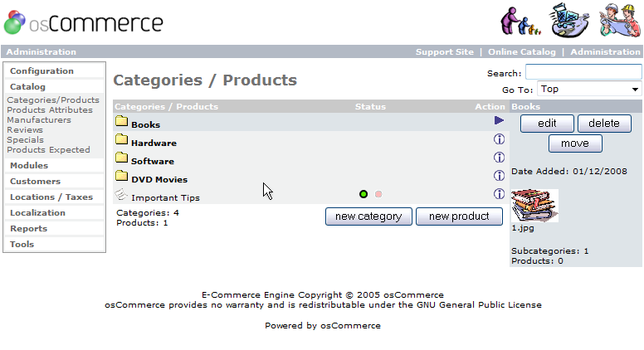Follow the Online Catalog header link

[522, 52]
